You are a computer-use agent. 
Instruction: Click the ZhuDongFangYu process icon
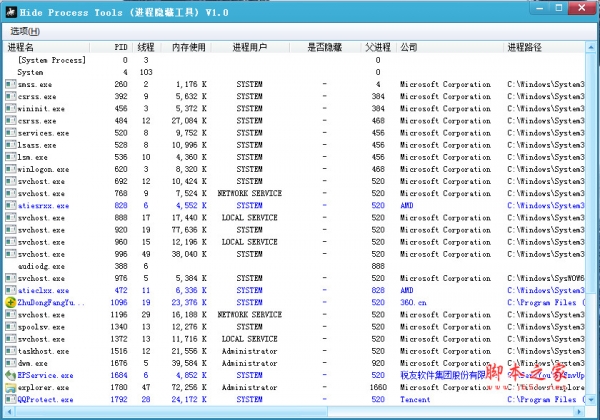(11, 300)
